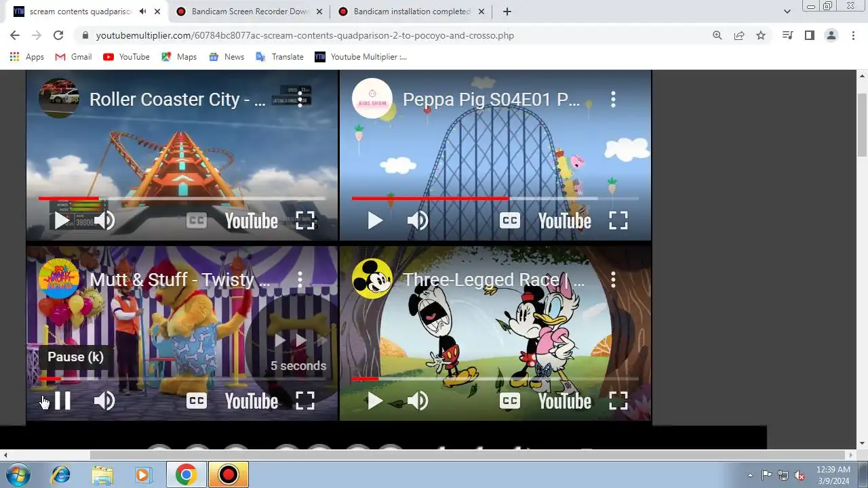Bookmark this page with star
The image size is (868, 488).
point(761,35)
